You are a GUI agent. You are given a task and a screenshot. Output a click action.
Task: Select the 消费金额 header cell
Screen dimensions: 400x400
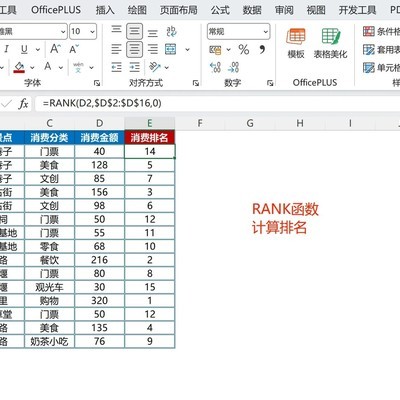coord(100,137)
